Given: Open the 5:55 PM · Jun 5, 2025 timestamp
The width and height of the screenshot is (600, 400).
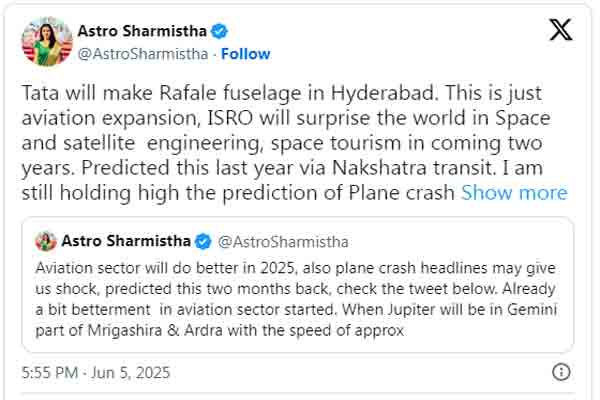Looking at the screenshot, I should [x=96, y=372].
